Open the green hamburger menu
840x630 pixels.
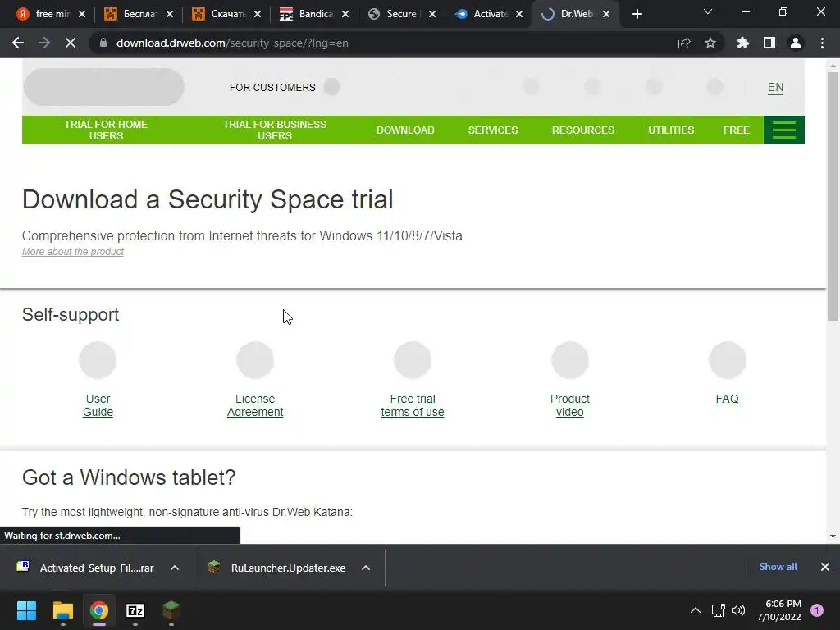(x=783, y=130)
